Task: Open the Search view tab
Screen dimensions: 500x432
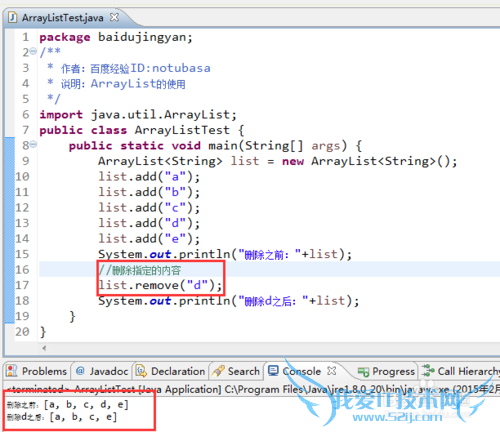Action: [x=236, y=371]
